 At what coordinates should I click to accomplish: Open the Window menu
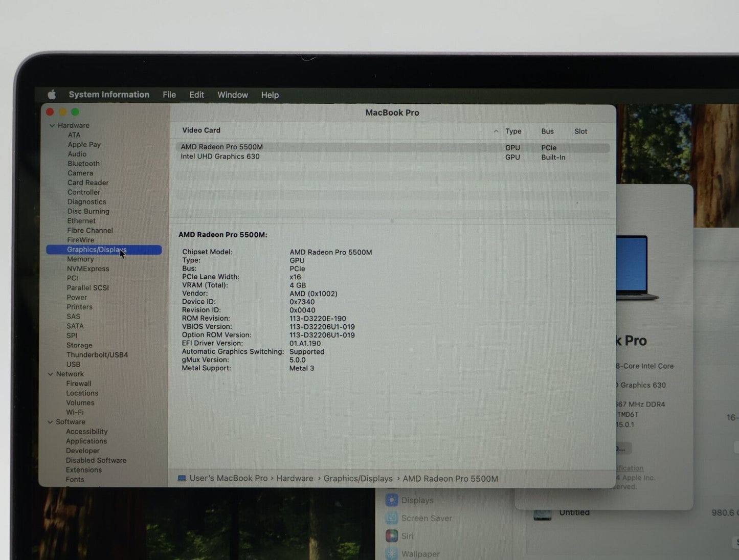tap(233, 95)
